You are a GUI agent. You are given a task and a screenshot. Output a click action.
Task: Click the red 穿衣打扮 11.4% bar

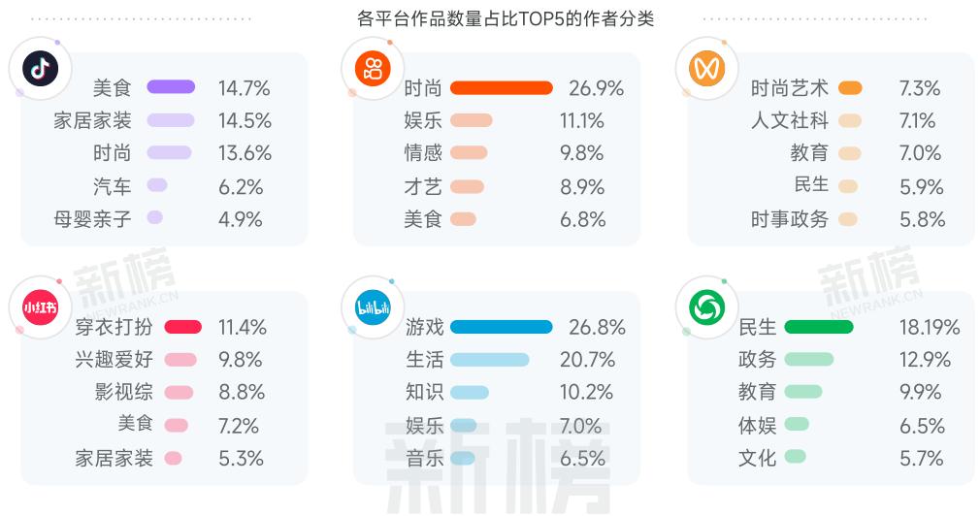tap(183, 327)
